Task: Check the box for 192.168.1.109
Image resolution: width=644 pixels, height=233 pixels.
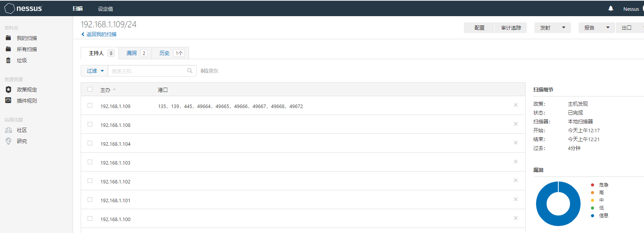Action: pos(90,105)
